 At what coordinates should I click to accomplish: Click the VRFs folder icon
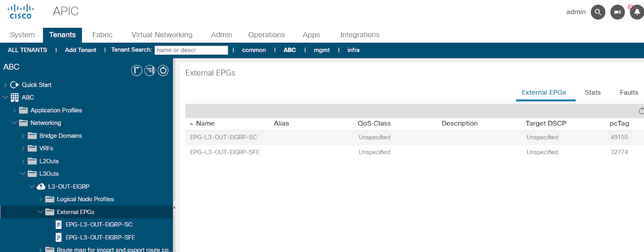33,148
